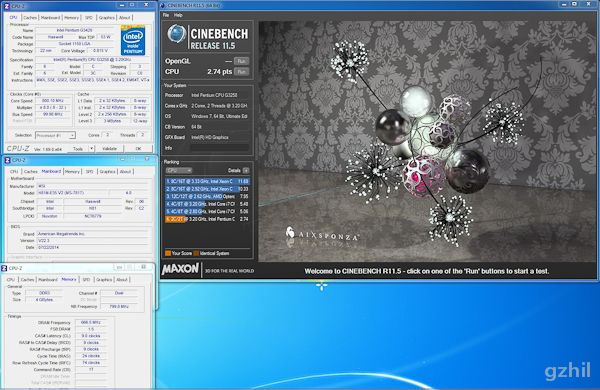This screenshot has width=600, height=390.
Task: Click the MAXON logo in Cinebench
Action: pos(180,269)
